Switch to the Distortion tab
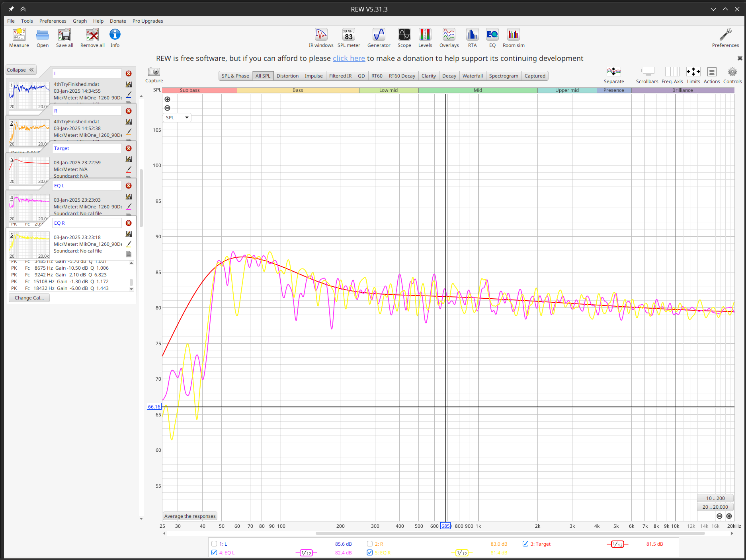 click(287, 76)
